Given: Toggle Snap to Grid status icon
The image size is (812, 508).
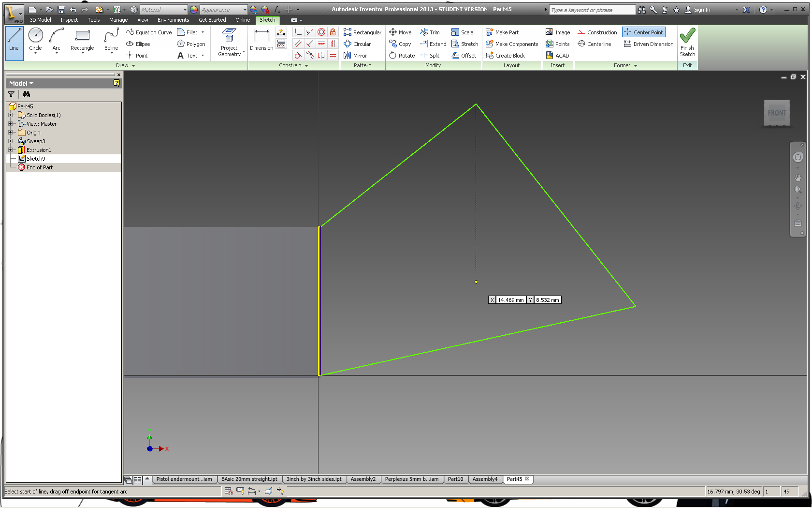Looking at the screenshot, I should 229,491.
